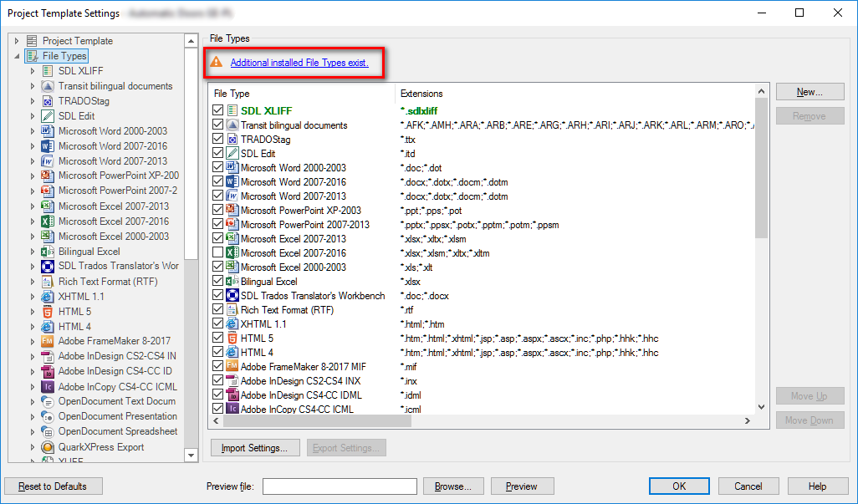Click the New... button

(x=809, y=91)
